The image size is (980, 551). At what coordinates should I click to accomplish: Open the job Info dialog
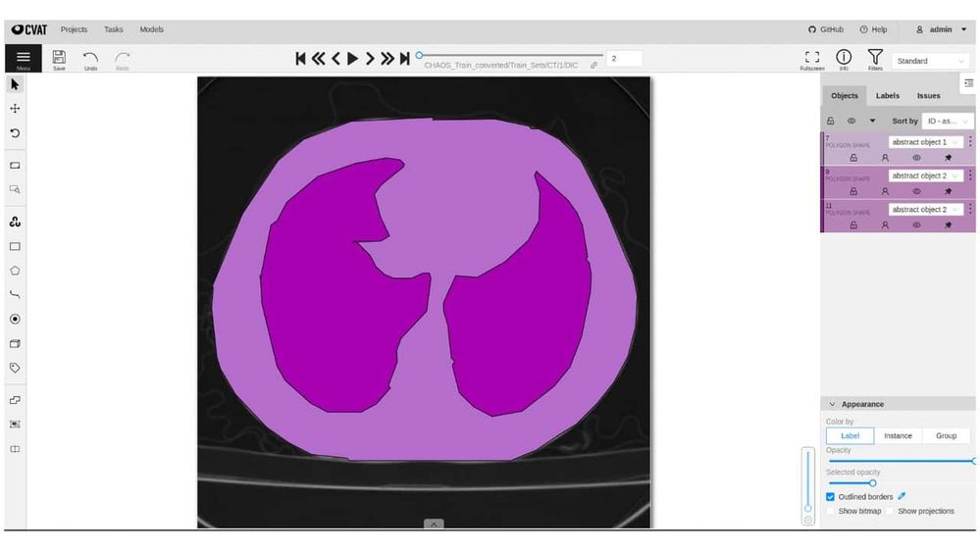844,60
